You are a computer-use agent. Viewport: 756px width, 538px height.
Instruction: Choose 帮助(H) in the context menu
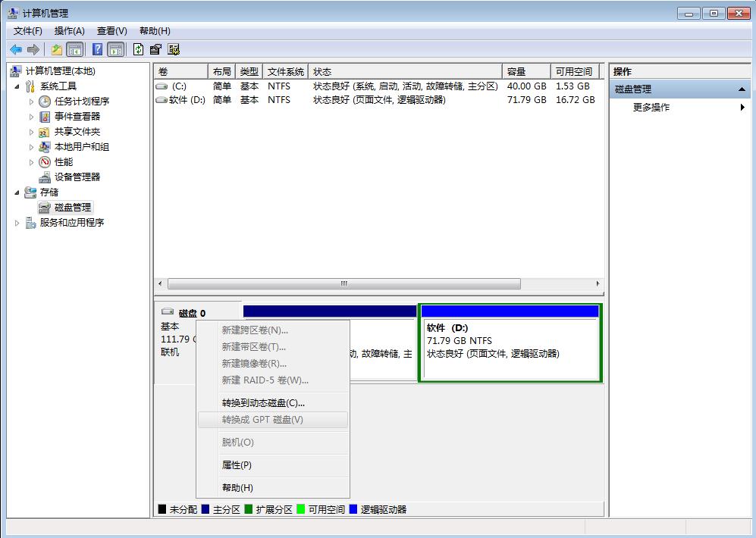[x=273, y=487]
